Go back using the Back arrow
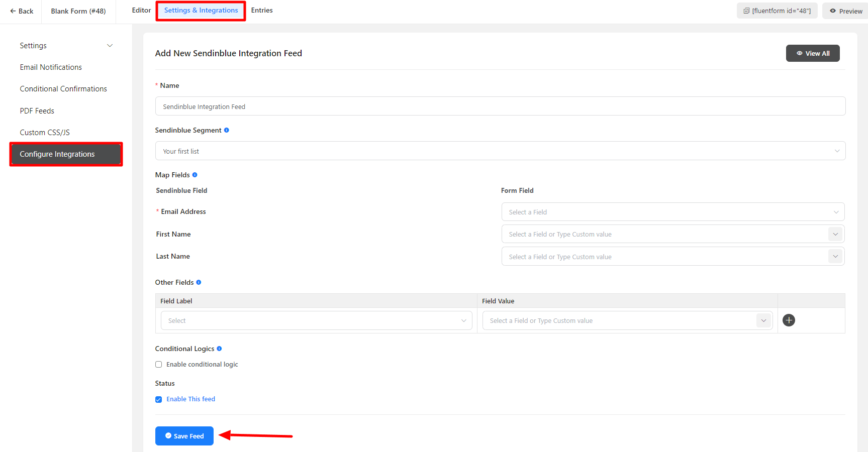Image resolution: width=868 pixels, height=452 pixels. point(22,11)
